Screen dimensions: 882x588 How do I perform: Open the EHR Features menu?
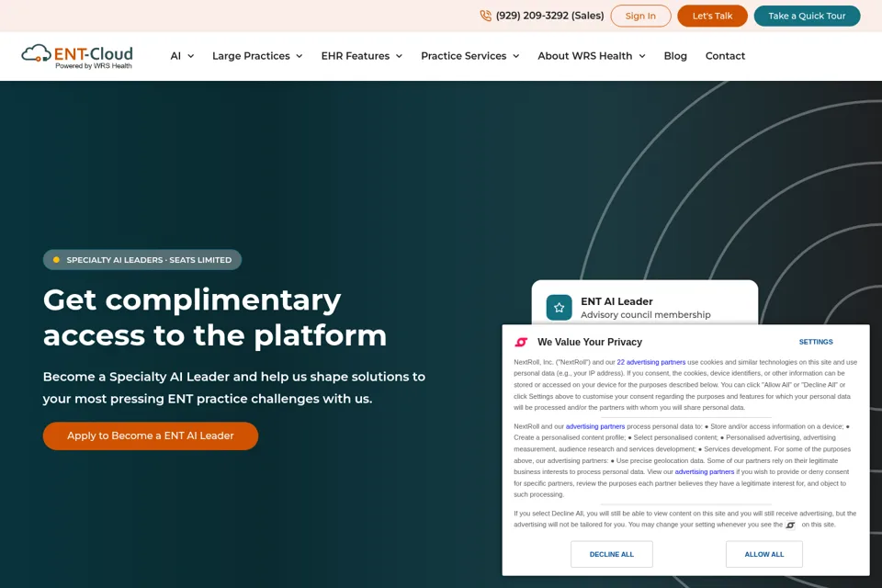pos(356,56)
